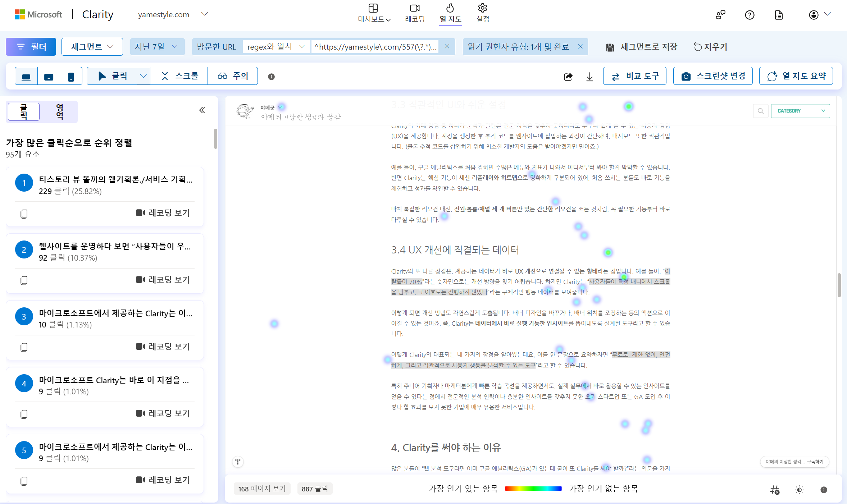Remove the 방문한 URL filter with X
This screenshot has height=504, width=847.
[x=447, y=46]
